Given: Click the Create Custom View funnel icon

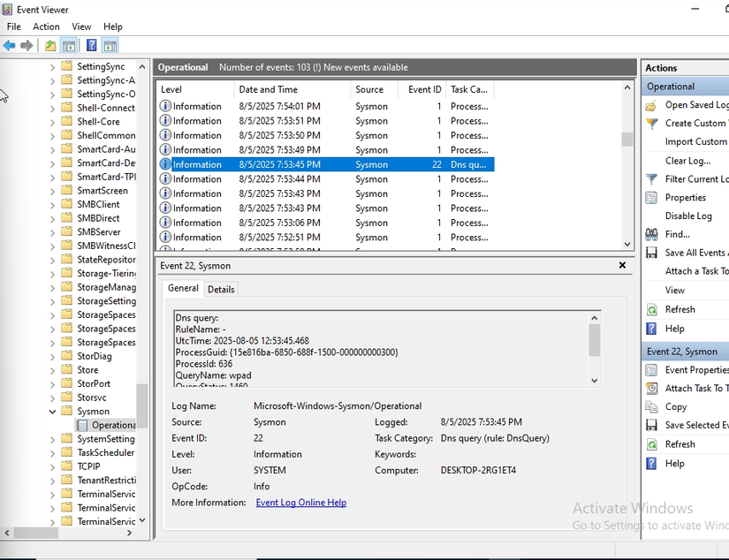Looking at the screenshot, I should (x=652, y=124).
